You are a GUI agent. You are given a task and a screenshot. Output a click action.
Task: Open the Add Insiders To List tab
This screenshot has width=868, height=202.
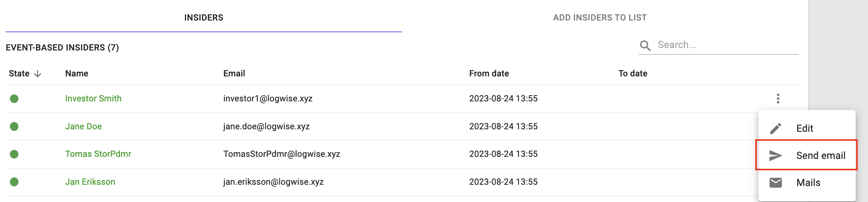[600, 18]
